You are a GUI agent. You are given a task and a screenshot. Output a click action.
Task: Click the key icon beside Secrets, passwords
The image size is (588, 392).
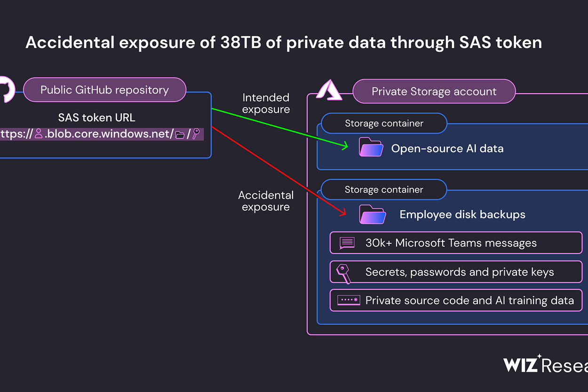[x=344, y=273]
